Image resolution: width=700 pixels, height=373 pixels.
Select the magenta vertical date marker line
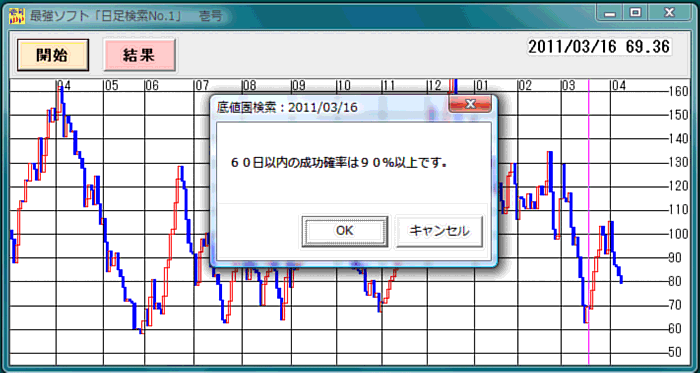point(588,222)
